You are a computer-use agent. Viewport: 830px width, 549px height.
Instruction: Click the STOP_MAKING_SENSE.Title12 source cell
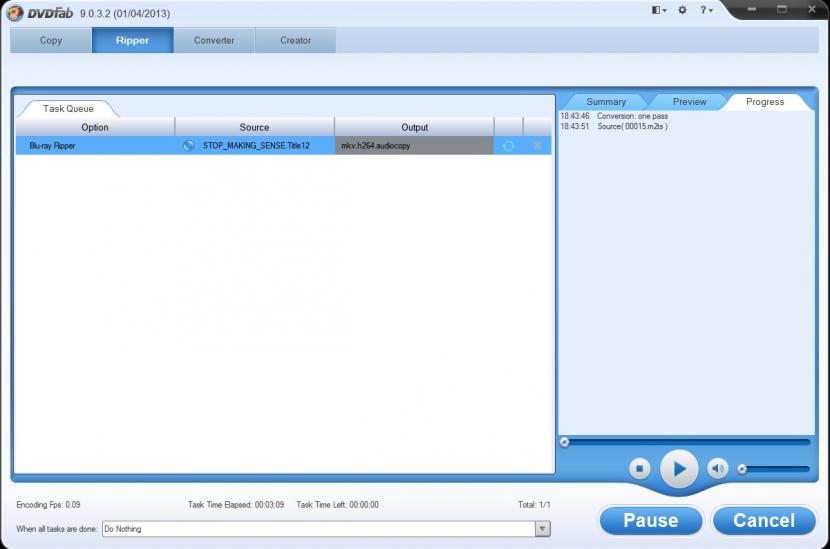click(x=256, y=146)
